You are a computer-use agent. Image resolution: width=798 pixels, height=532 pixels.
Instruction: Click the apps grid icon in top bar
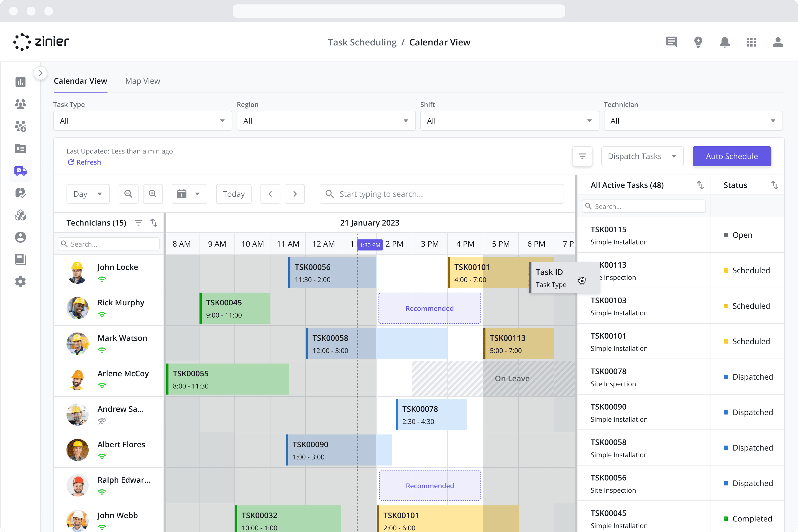point(751,42)
